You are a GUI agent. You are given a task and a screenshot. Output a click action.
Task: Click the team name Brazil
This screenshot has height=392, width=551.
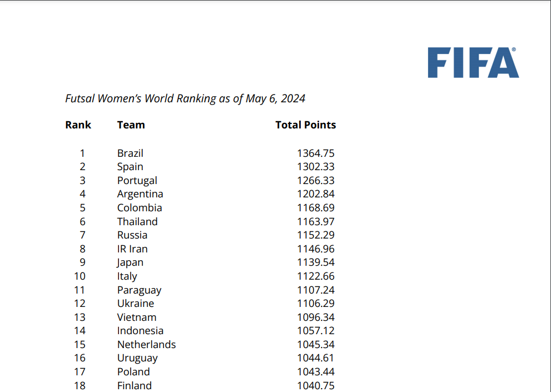[x=130, y=153]
